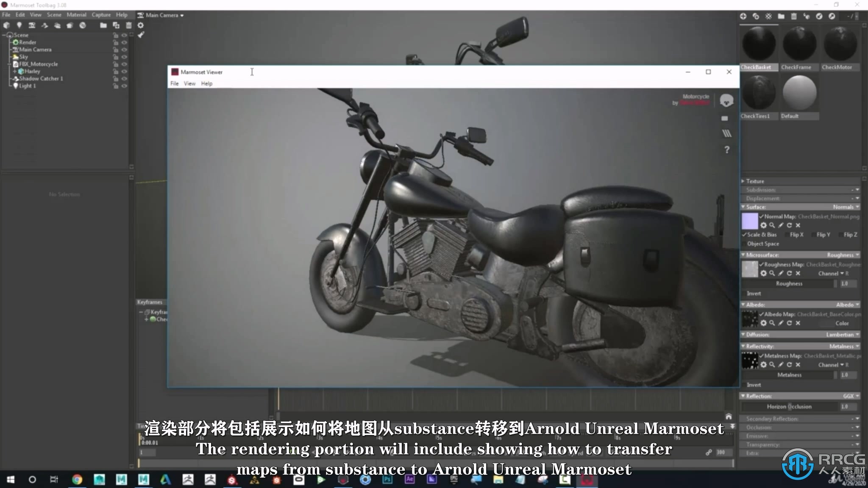Reload the Normal Map texture
The width and height of the screenshot is (868, 488).
click(789, 225)
